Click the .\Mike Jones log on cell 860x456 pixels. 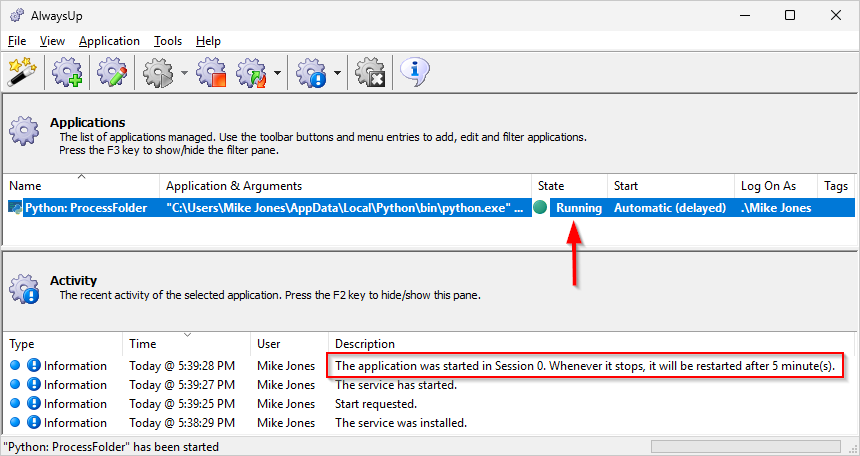click(776, 208)
